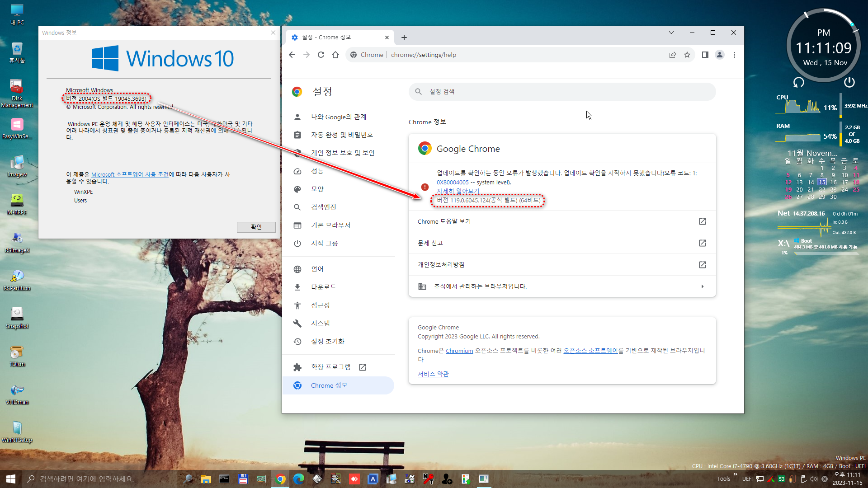Share this page icon in address bar
868x488 pixels.
(x=673, y=55)
